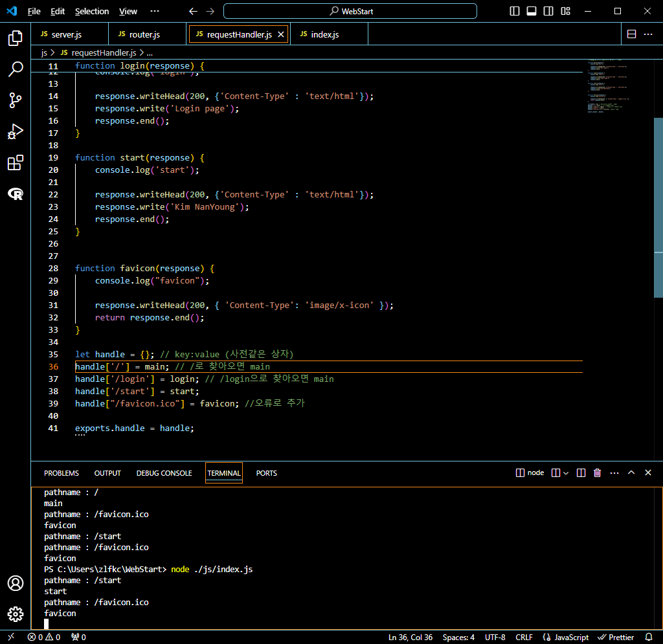Toggle the primary side bar
Viewport: 663px width, 644px height.
515,11
